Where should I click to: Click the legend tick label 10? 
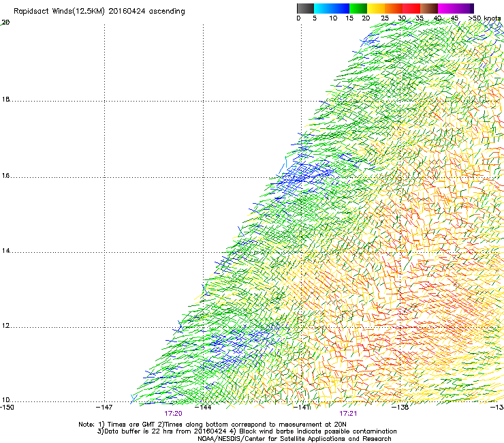[x=333, y=18]
